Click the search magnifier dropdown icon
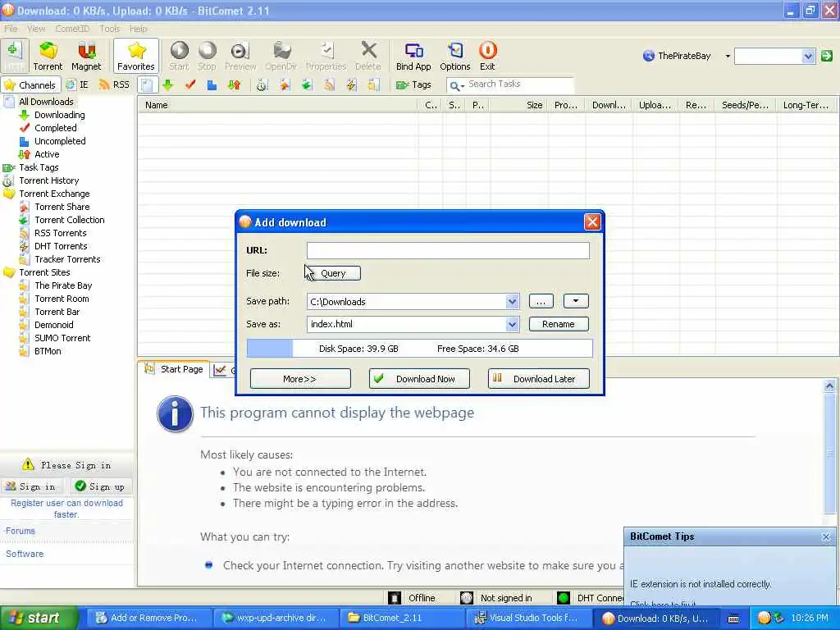 [x=456, y=85]
